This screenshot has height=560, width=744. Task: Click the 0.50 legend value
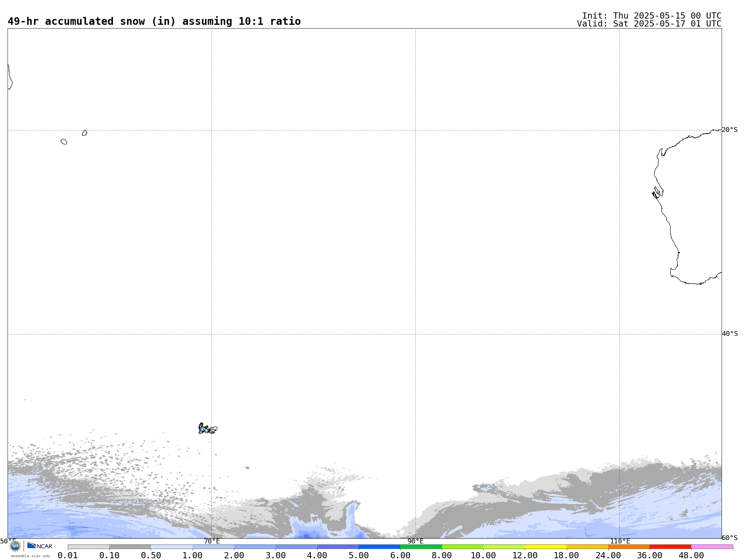click(x=151, y=555)
